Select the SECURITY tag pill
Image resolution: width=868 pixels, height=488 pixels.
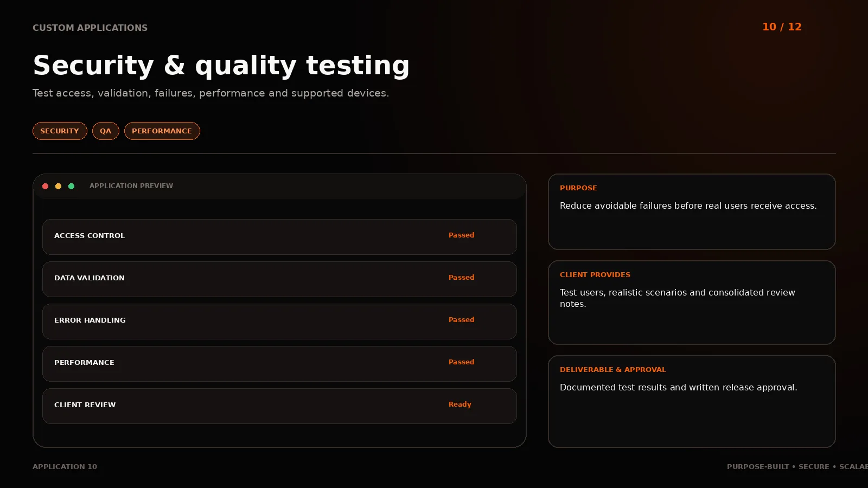click(60, 131)
